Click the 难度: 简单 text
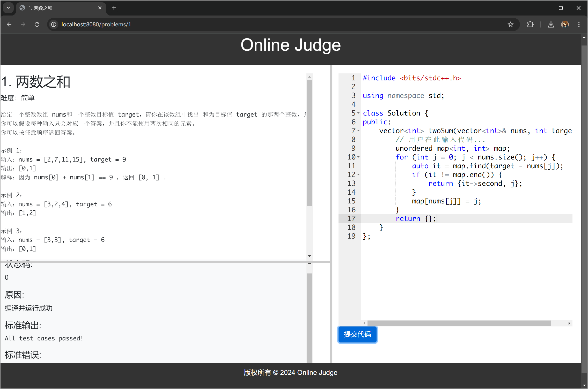The width and height of the screenshot is (588, 389). point(18,98)
